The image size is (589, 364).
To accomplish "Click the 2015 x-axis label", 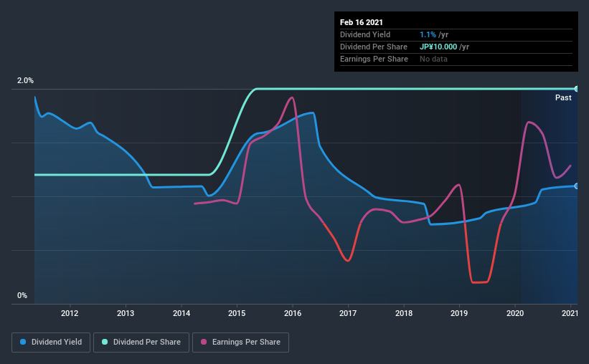I will click(237, 313).
